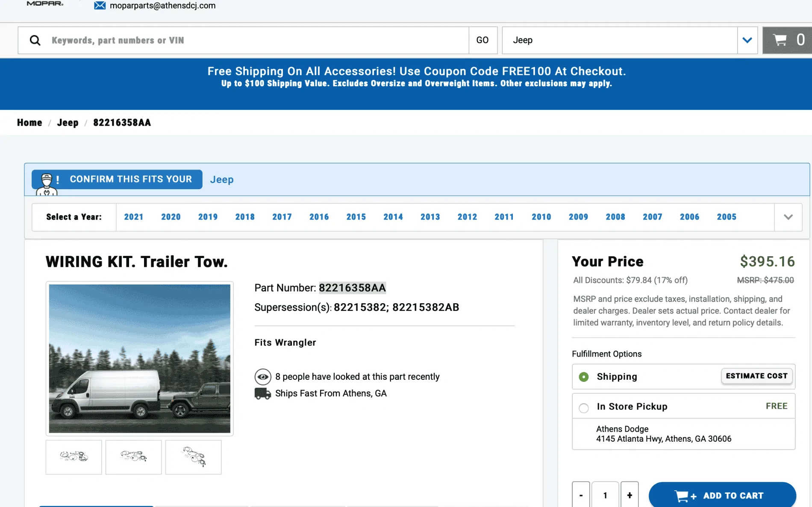Choose year 2017
The width and height of the screenshot is (812, 507).
[x=282, y=217]
